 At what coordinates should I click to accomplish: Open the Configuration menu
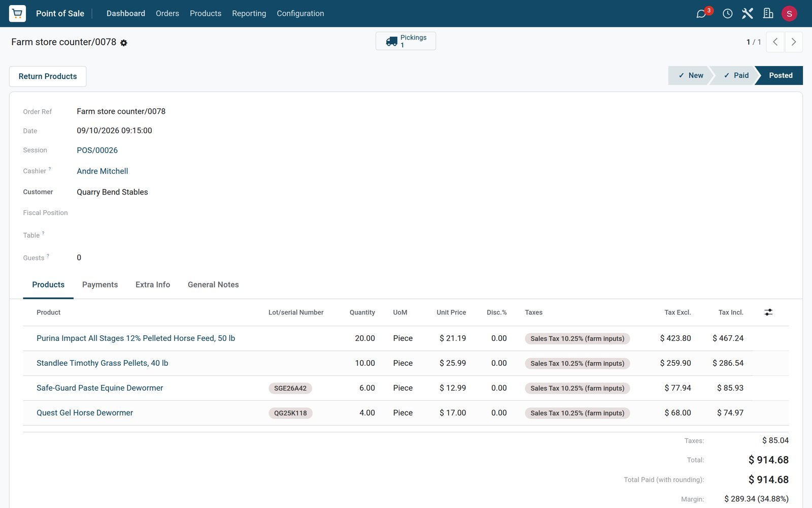point(300,13)
